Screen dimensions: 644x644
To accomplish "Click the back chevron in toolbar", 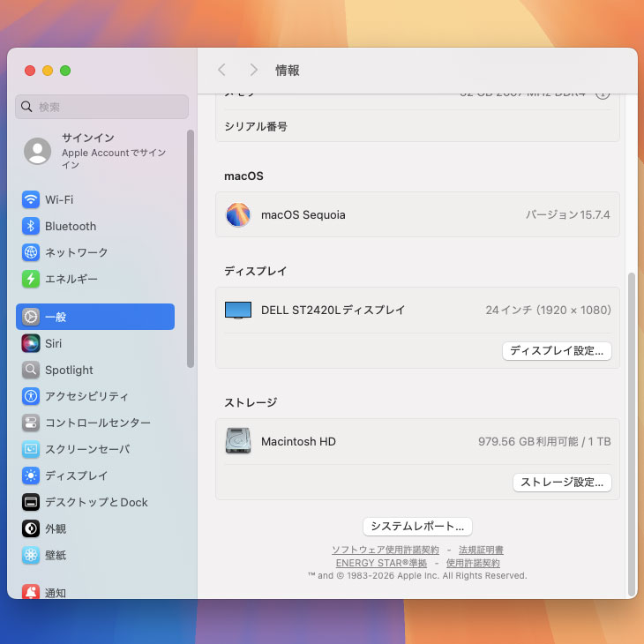I will tap(222, 70).
